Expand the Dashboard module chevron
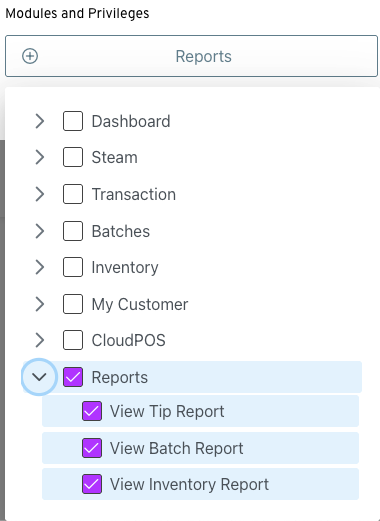The height and width of the screenshot is (521, 380). point(40,121)
